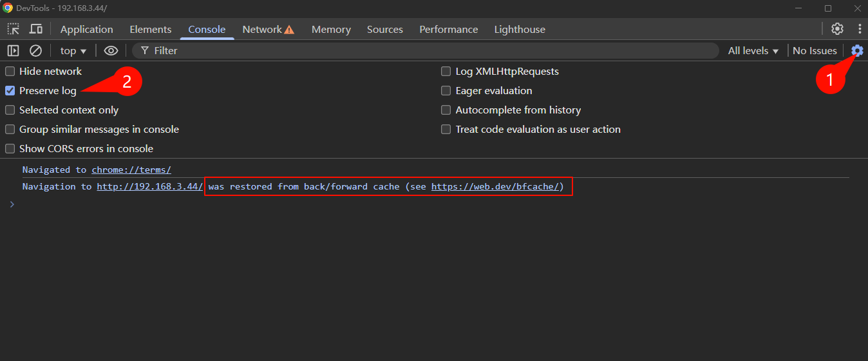Toggle device toolbar icon
The width and height of the screenshot is (868, 361).
pos(36,29)
